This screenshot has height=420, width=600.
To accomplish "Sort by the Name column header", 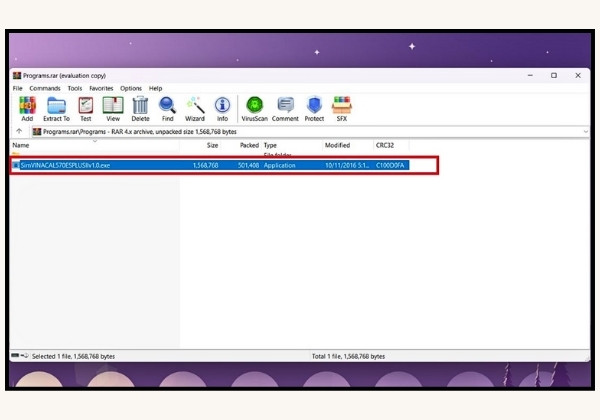I will [x=95, y=145].
